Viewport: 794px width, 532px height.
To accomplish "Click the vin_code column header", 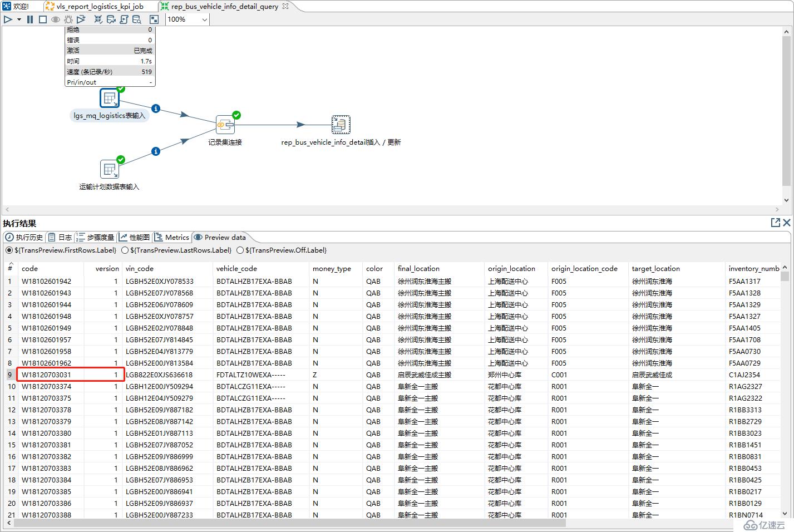I will pyautogui.click(x=168, y=268).
